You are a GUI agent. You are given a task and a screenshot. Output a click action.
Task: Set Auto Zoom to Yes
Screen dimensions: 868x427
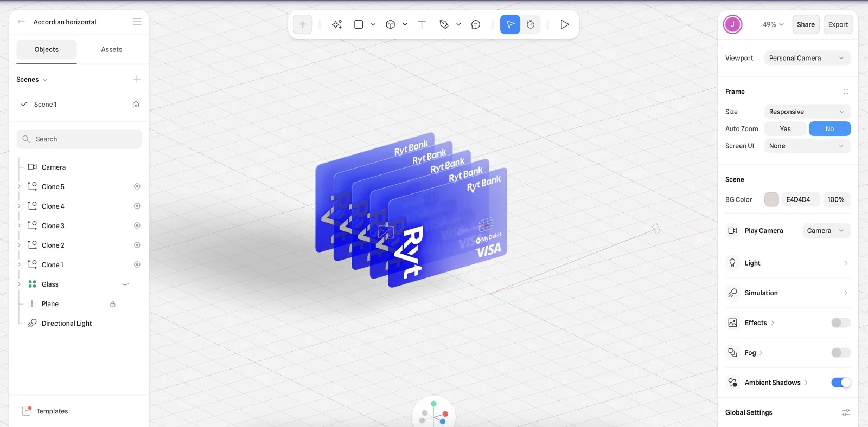click(785, 128)
